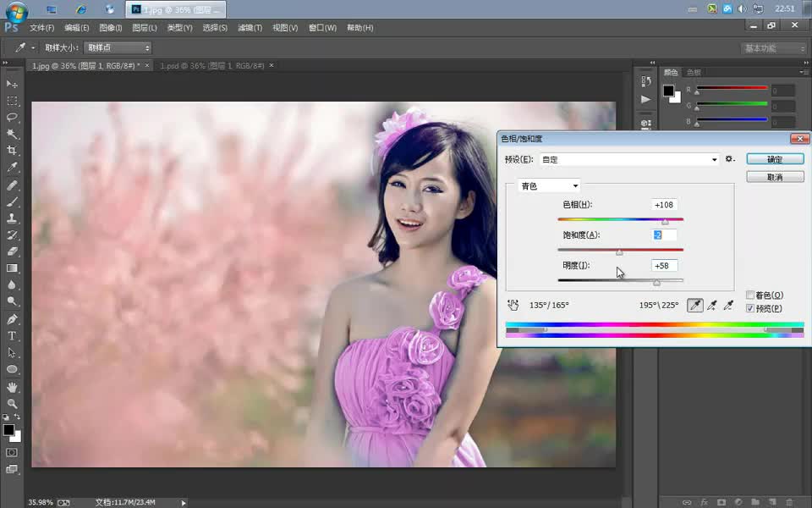Screen dimensions: 812x508
Task: Click the 色相 hue slider handle
Action: (665, 220)
